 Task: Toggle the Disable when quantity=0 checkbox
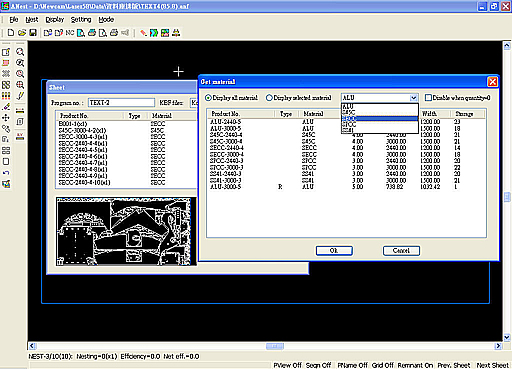point(428,98)
